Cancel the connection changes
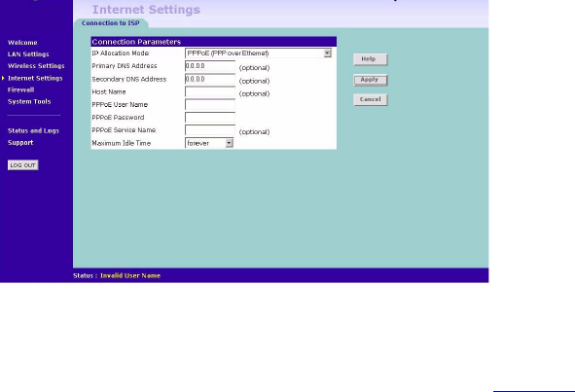 click(x=371, y=100)
